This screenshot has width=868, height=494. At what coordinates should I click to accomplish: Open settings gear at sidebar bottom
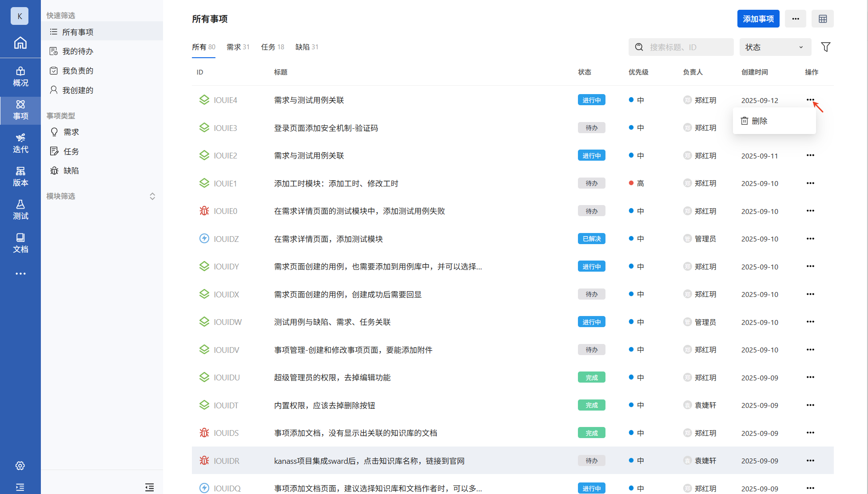point(20,466)
